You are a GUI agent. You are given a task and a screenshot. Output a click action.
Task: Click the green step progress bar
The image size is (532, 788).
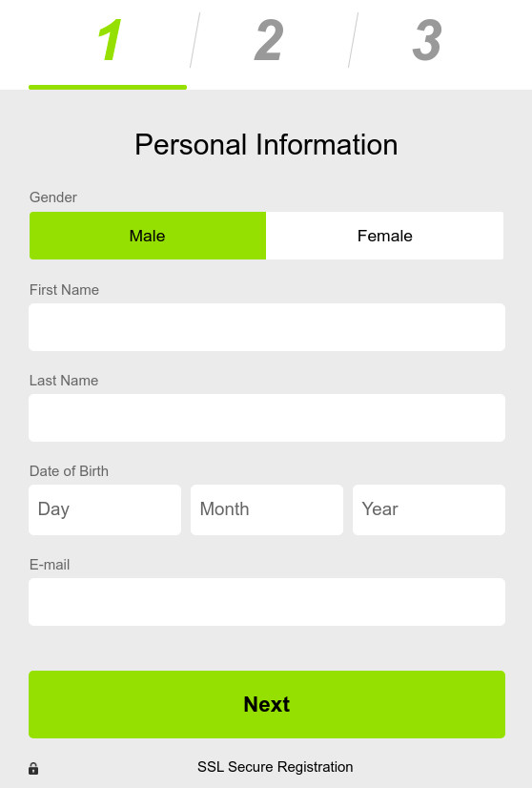pyautogui.click(x=108, y=88)
